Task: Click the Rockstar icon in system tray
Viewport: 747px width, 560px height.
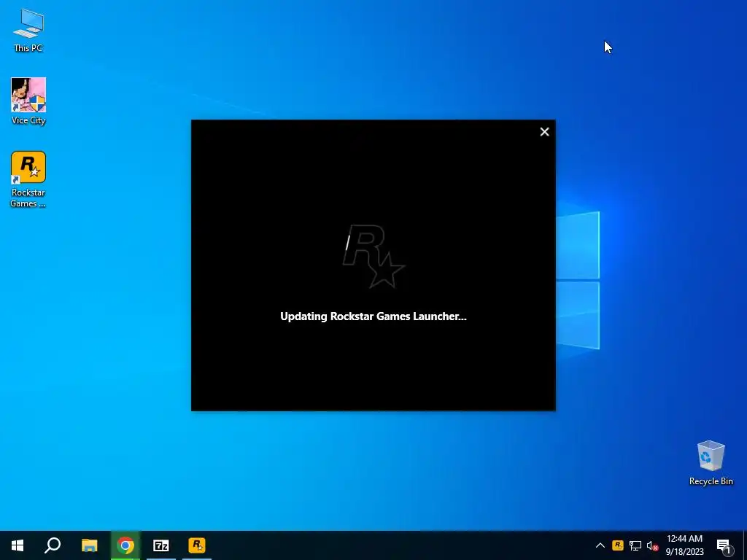Action: tap(617, 545)
